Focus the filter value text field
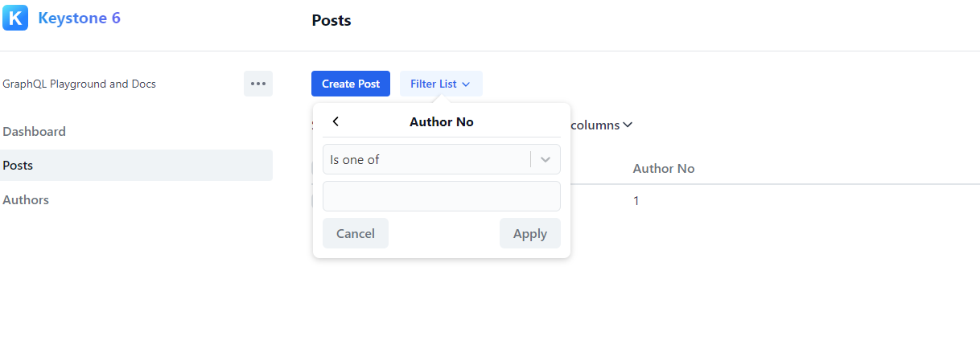Viewport: 980px width, 361px height. coord(441,196)
